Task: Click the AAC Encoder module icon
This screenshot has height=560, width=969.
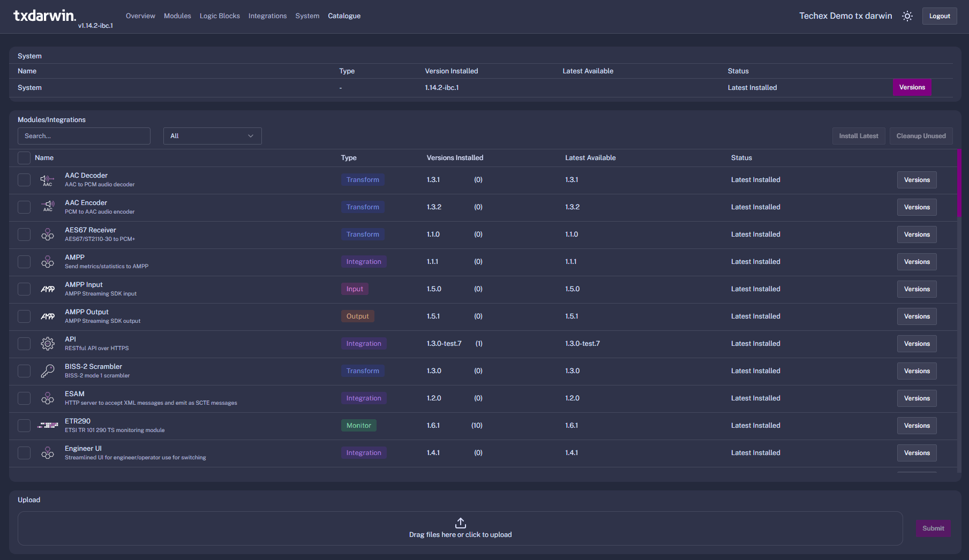Action: click(x=48, y=207)
